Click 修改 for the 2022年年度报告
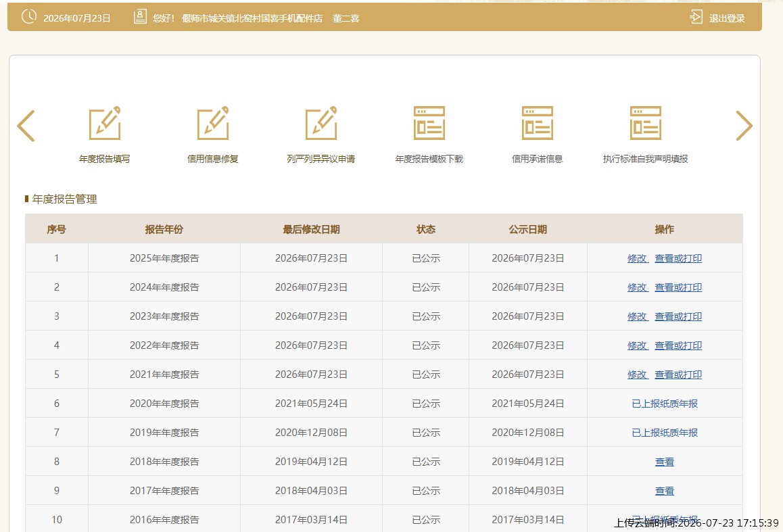The height and width of the screenshot is (532, 783). (x=637, y=345)
